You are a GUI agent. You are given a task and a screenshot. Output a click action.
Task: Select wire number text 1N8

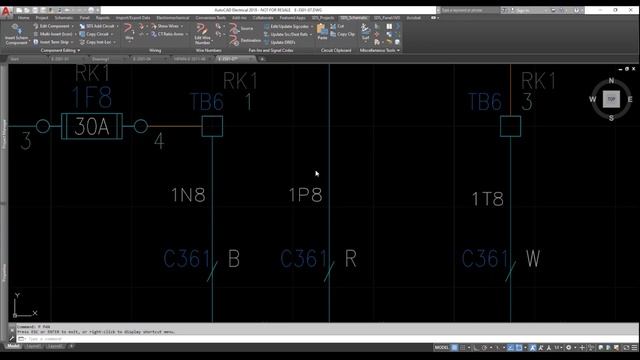pyautogui.click(x=188, y=195)
